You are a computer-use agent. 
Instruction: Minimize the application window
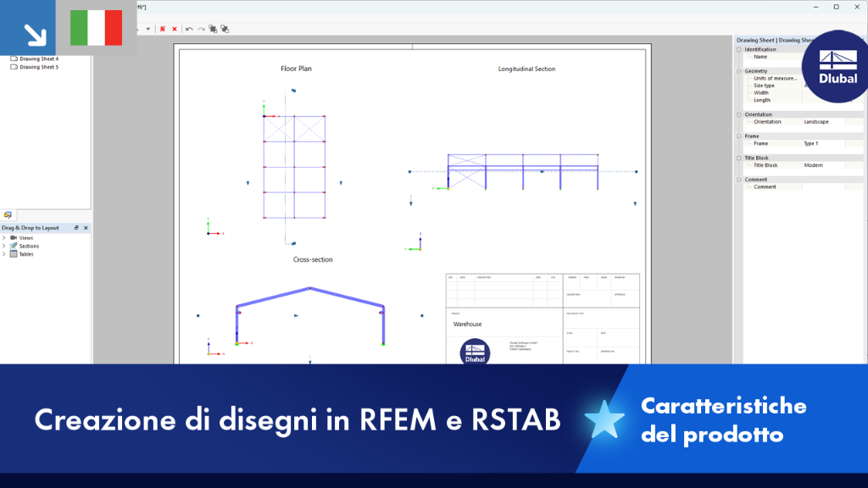tap(816, 7)
